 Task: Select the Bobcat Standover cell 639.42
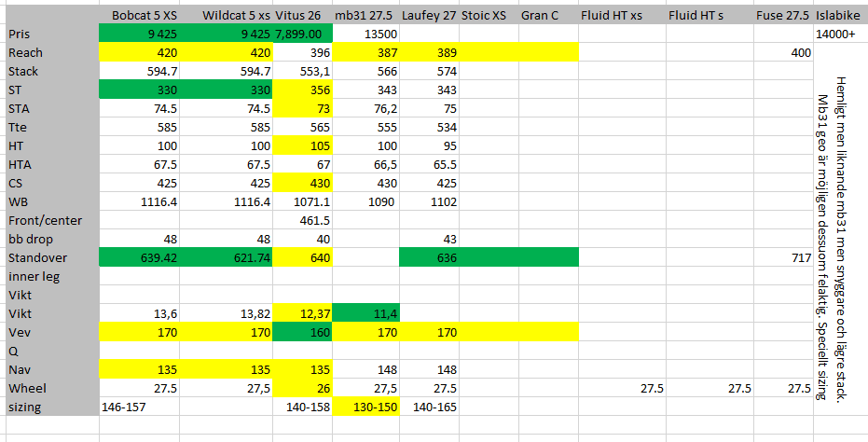coord(145,258)
